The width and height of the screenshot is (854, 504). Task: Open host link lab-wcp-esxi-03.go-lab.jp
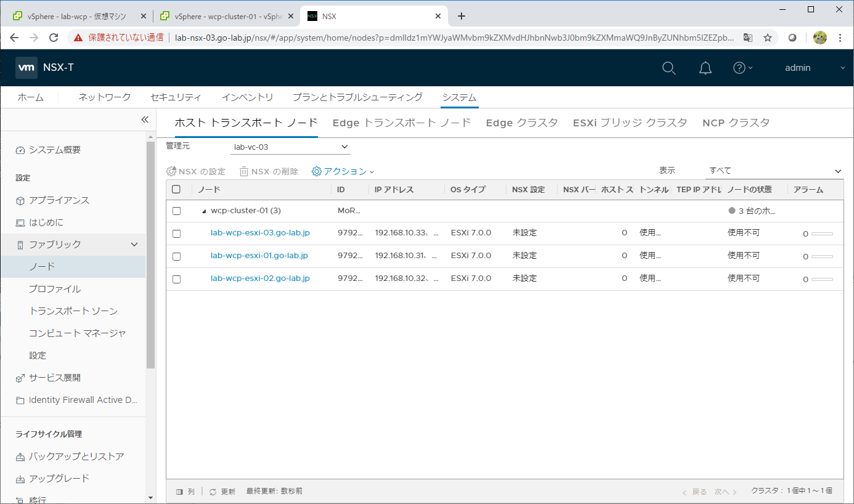coord(260,234)
